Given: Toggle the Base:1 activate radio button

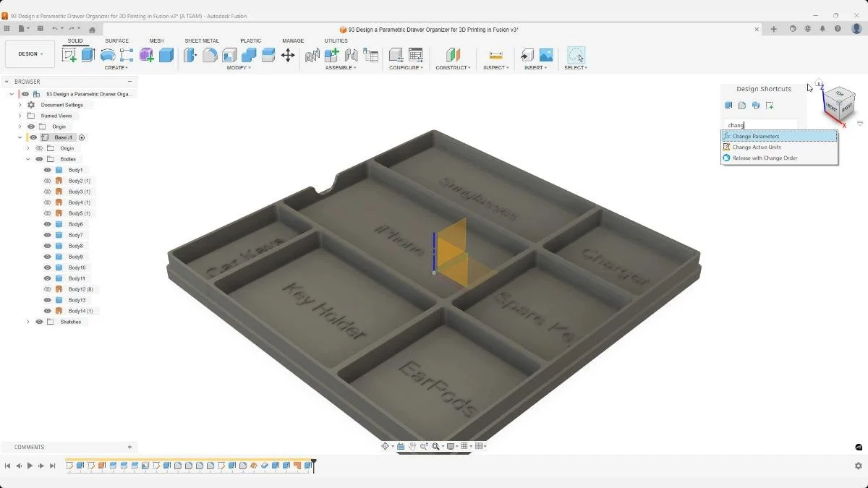Looking at the screenshot, I should point(82,137).
